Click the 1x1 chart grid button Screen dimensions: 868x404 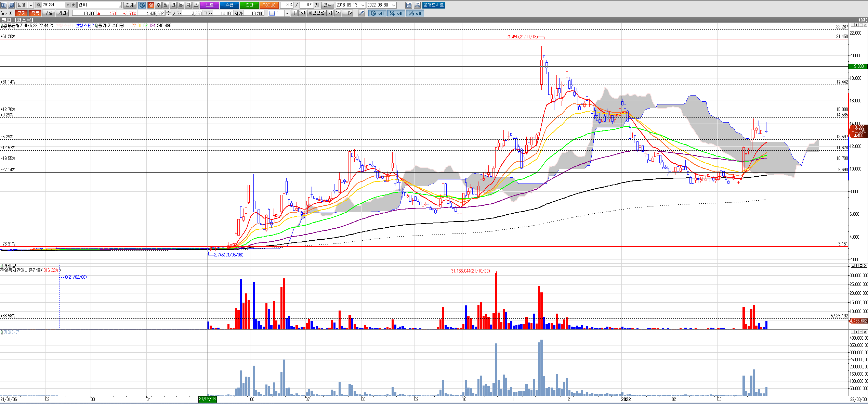[302, 13]
